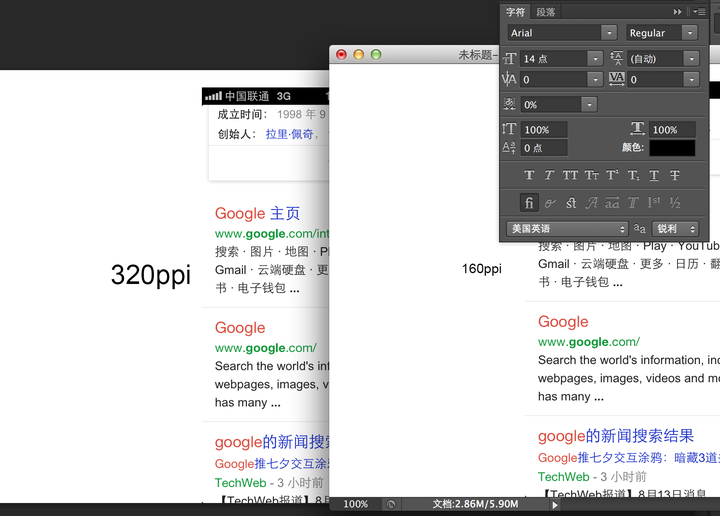Click the red Google title in 160ppi image

click(x=563, y=321)
